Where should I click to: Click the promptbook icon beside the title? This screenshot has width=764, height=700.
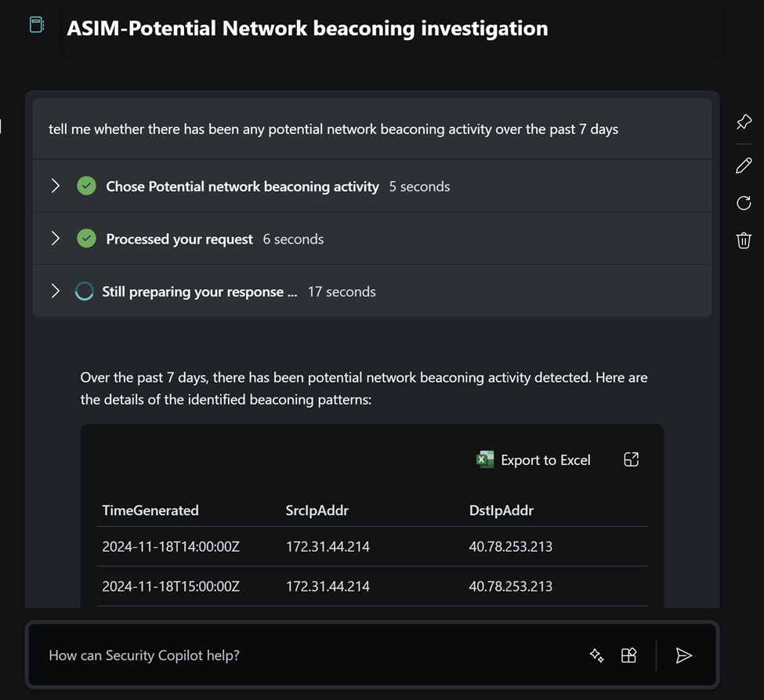click(x=37, y=25)
